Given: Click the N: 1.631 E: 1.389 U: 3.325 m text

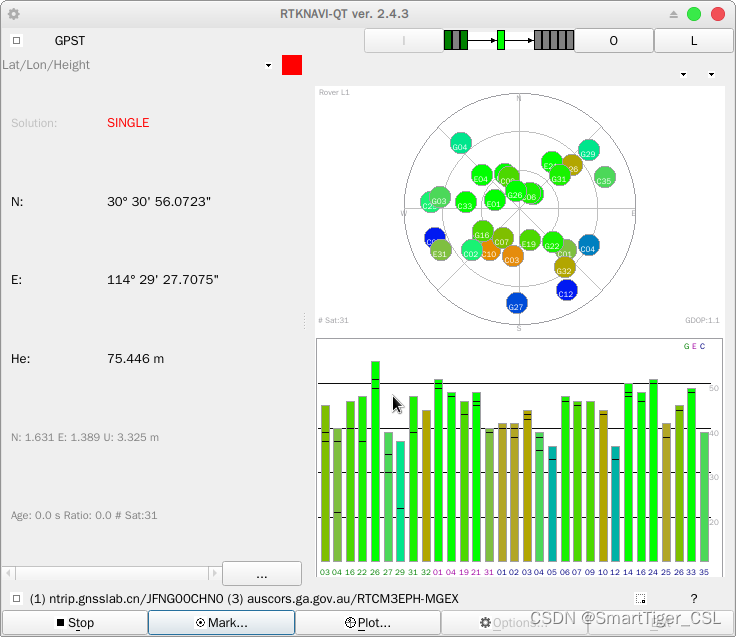Looking at the screenshot, I should point(85,437).
